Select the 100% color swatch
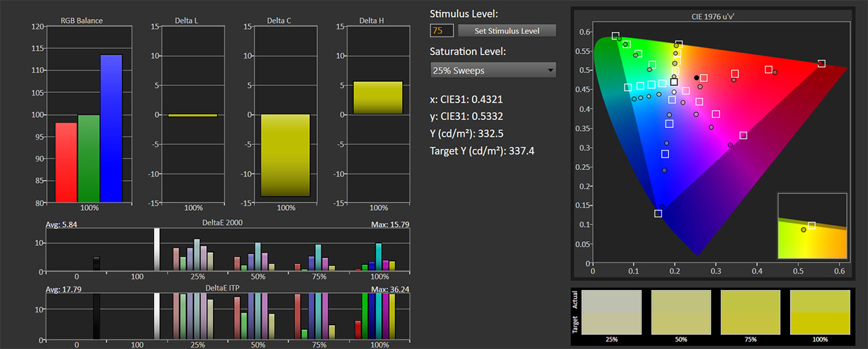868x349 pixels. coord(820,312)
